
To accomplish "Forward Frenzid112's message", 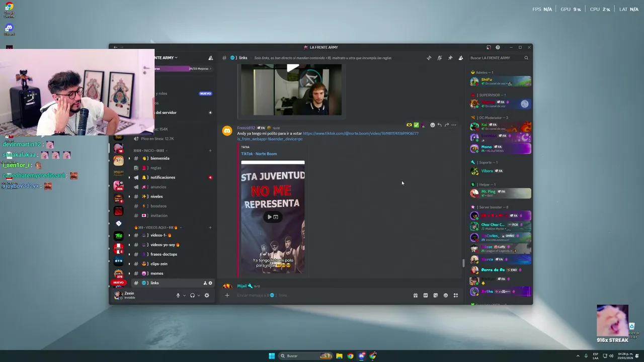I will pos(446,125).
